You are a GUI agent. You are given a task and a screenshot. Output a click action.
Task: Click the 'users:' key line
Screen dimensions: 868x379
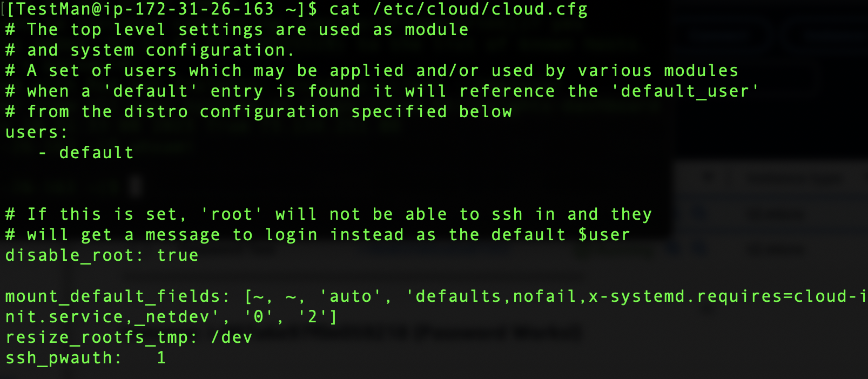[37, 132]
